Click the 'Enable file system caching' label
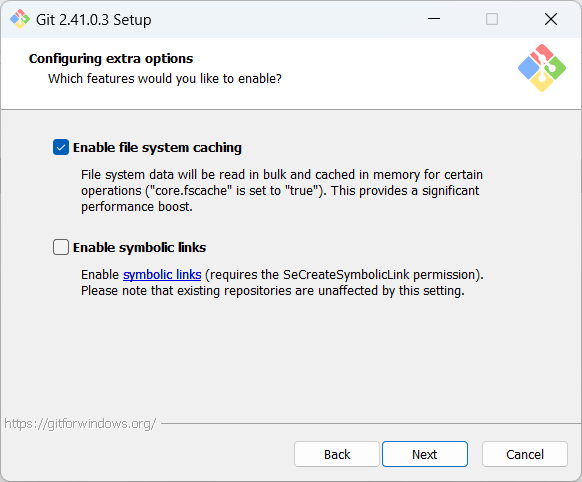Screen dimensions: 582x482 point(157,148)
